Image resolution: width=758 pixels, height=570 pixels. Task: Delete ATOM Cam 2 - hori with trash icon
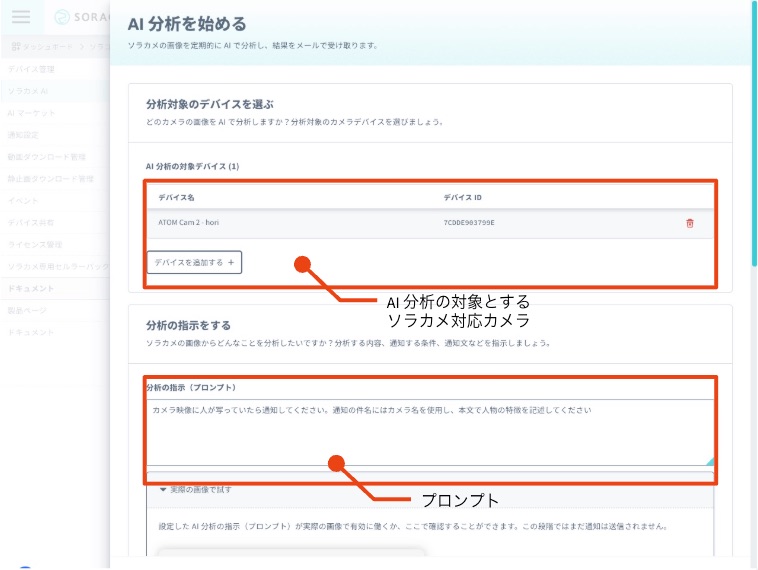click(x=690, y=223)
